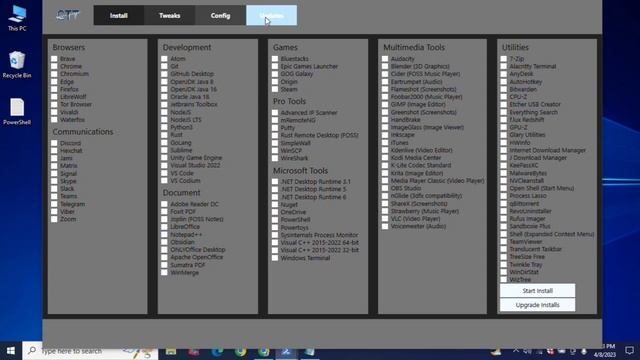Click the Start Install button
The image size is (640, 360).
[x=537, y=291]
